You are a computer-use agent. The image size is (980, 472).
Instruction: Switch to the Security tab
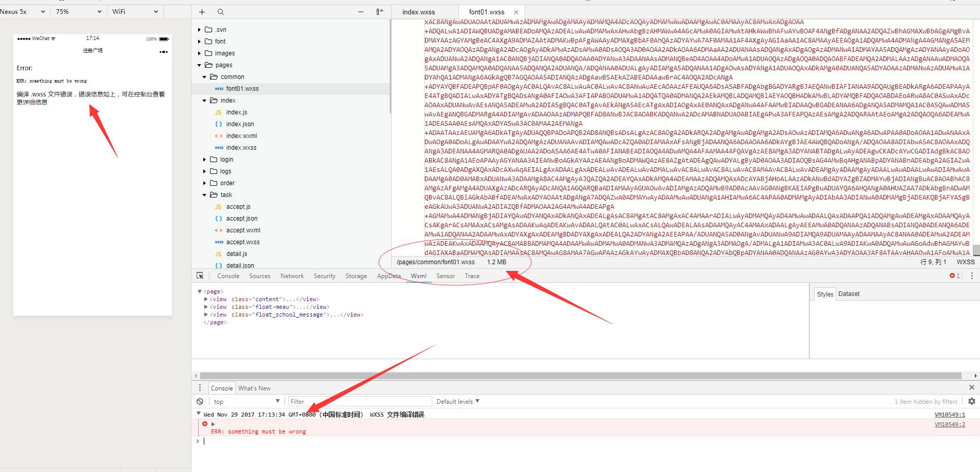(324, 276)
